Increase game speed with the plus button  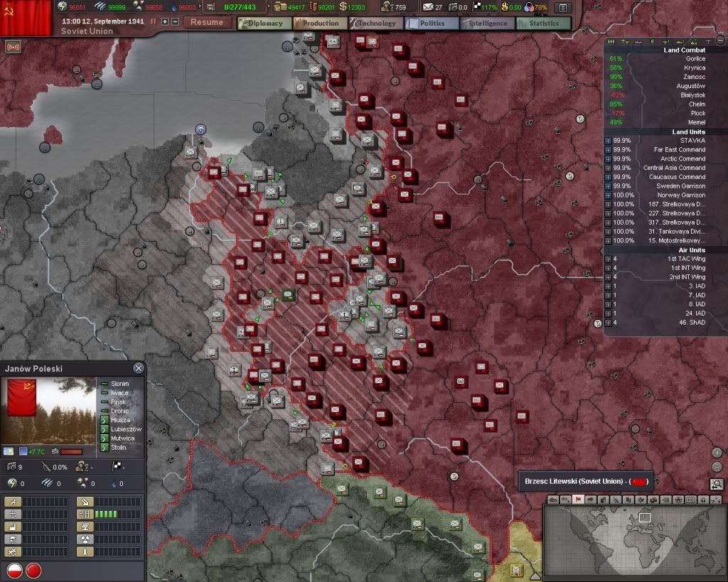[165, 22]
